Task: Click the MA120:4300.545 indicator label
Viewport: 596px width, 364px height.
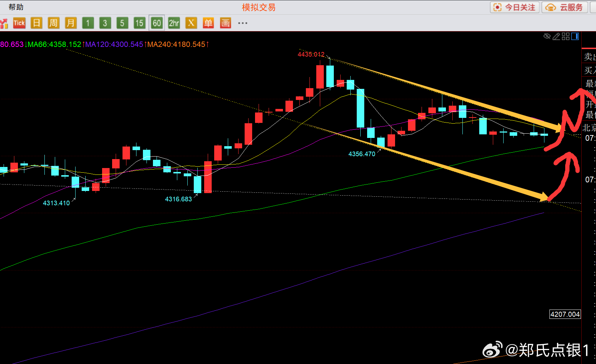Action: pyautogui.click(x=114, y=44)
